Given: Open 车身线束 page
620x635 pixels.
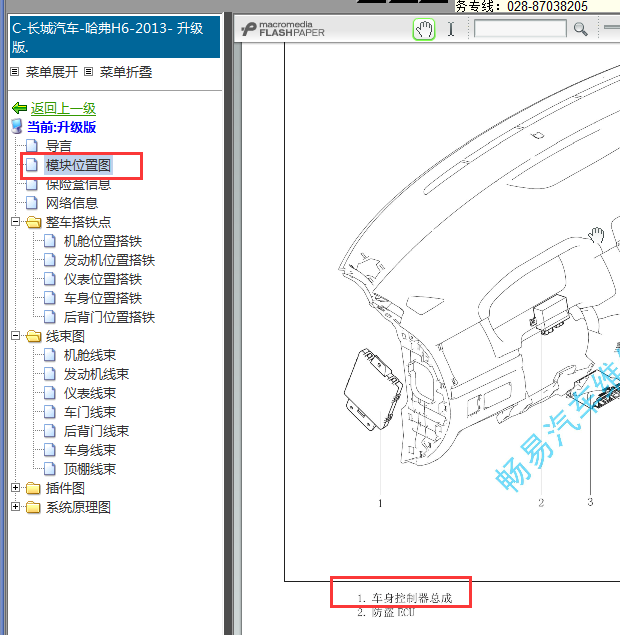Looking at the screenshot, I should (90, 450).
